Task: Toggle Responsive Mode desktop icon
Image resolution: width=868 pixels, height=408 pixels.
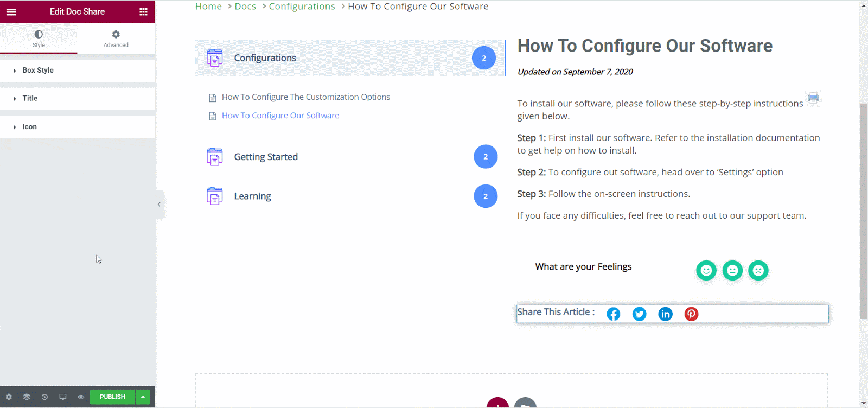Action: pyautogui.click(x=63, y=397)
